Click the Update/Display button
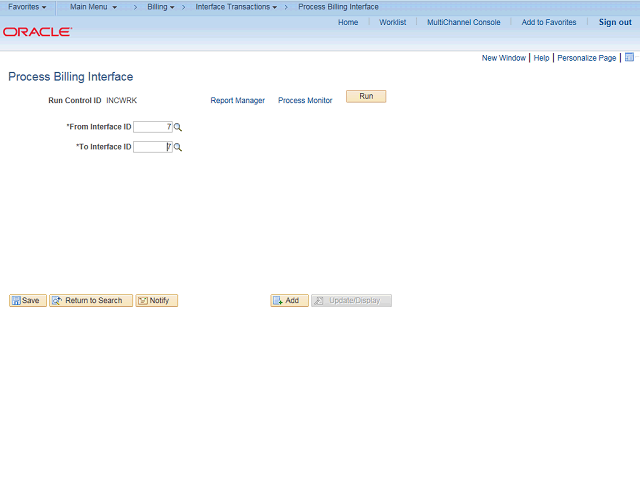640x480 pixels. [x=351, y=300]
